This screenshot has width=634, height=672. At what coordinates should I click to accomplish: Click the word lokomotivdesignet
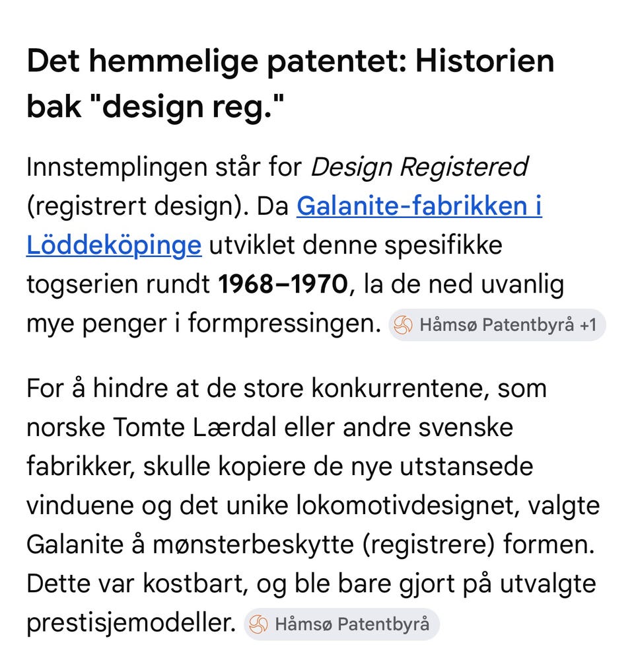[x=407, y=505]
